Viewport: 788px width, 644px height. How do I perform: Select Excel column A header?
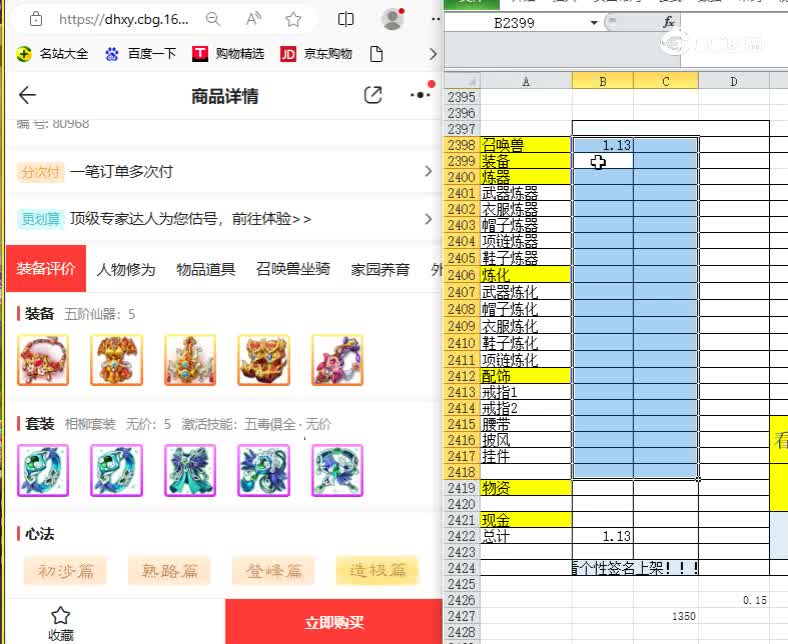(526, 81)
